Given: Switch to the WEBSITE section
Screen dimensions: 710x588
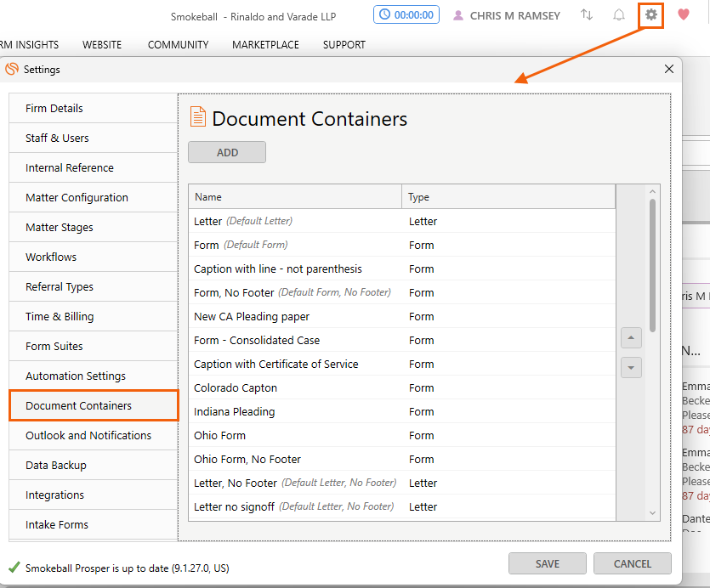Looking at the screenshot, I should 102,44.
